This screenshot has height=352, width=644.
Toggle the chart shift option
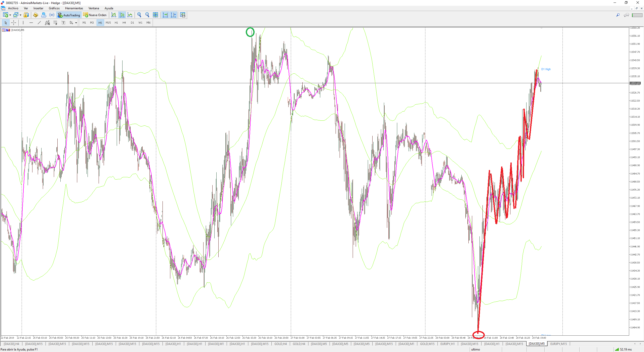(173, 15)
